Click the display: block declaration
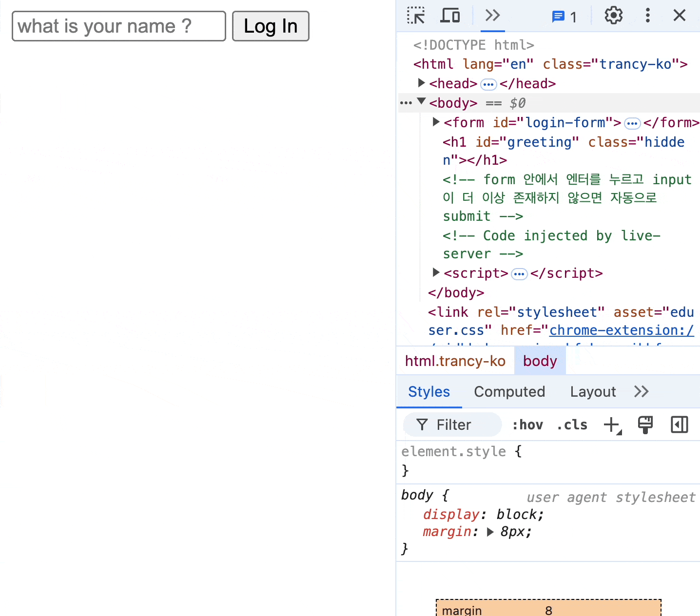 point(483,515)
